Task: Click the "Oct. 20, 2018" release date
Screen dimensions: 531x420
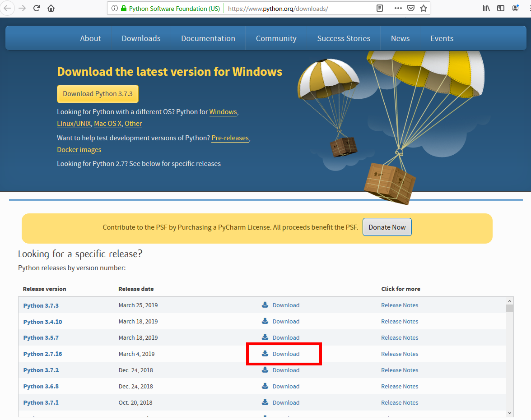Action: [x=135, y=402]
